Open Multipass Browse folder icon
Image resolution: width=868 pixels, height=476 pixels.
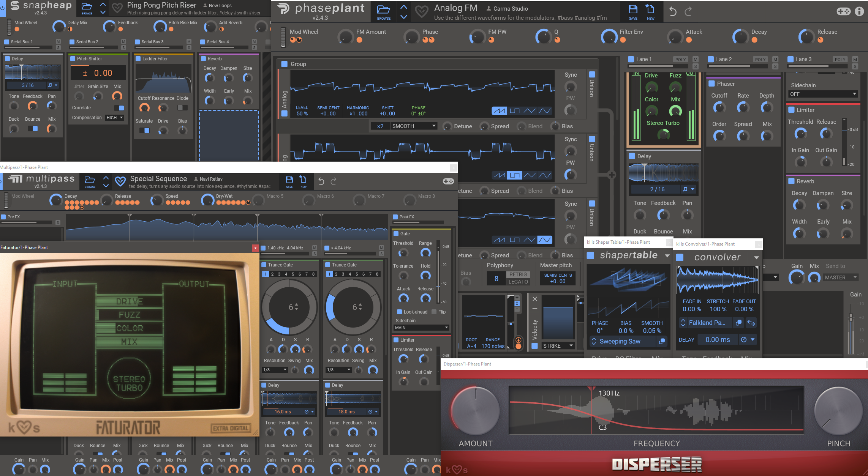[90, 181]
